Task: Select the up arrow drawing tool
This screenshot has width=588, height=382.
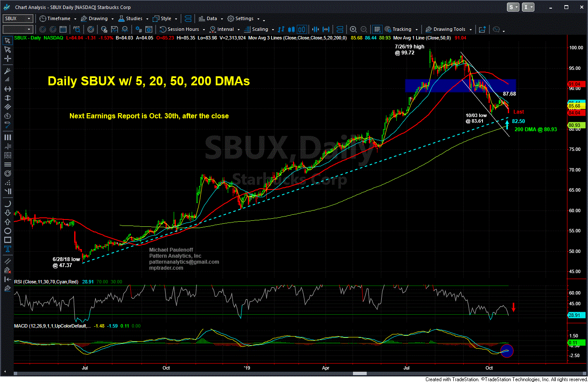Action: tap(7, 222)
